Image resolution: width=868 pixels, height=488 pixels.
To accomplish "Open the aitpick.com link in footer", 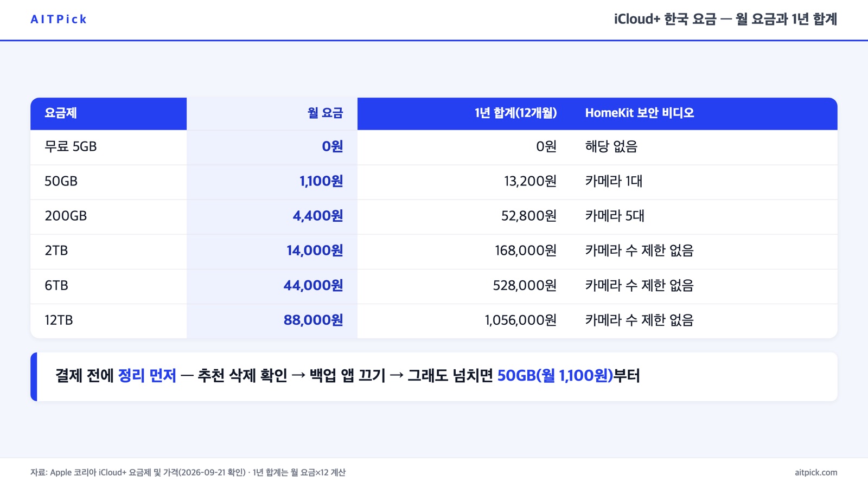I will click(816, 472).
